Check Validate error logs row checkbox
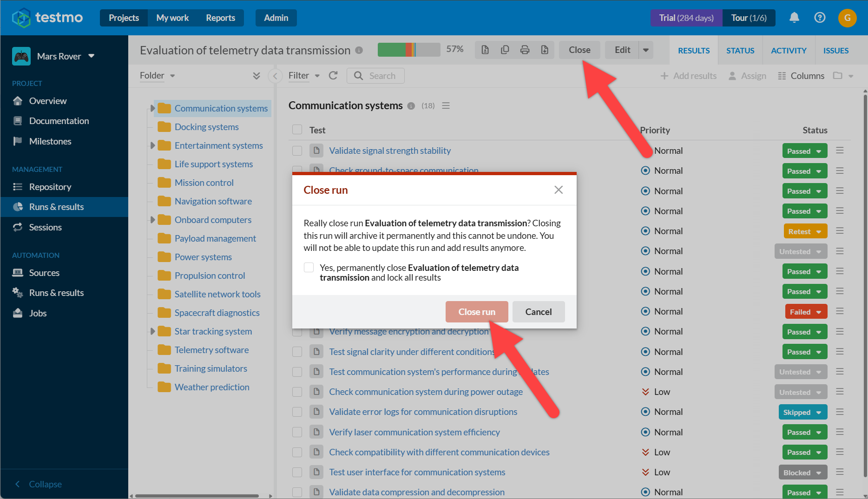868x499 pixels. tap(297, 412)
